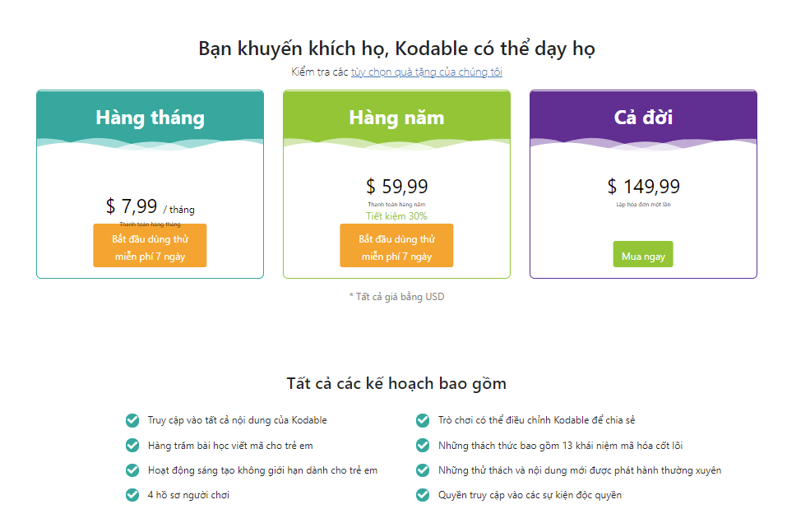
Task: Select the "Cả đời" plan header
Action: (642, 117)
